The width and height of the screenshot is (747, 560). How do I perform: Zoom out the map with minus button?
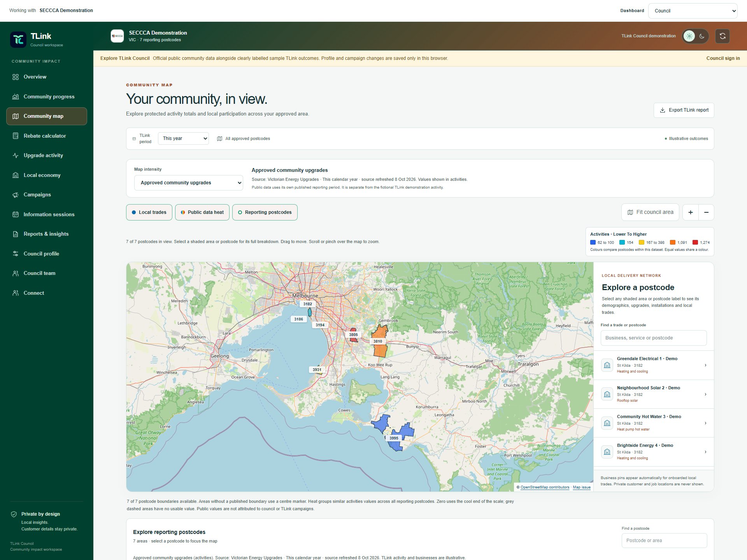coord(706,212)
